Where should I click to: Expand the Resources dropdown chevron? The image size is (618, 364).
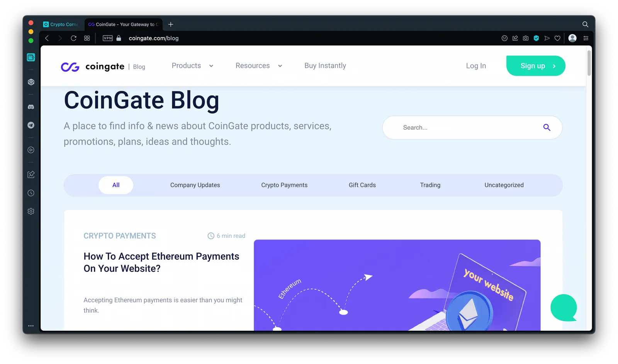click(x=280, y=66)
